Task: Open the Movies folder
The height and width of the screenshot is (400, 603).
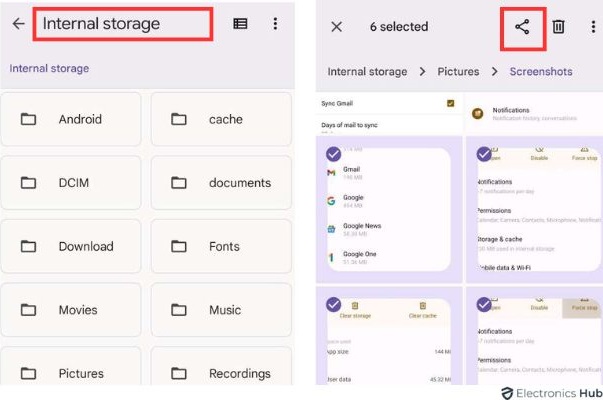Action: coord(71,310)
